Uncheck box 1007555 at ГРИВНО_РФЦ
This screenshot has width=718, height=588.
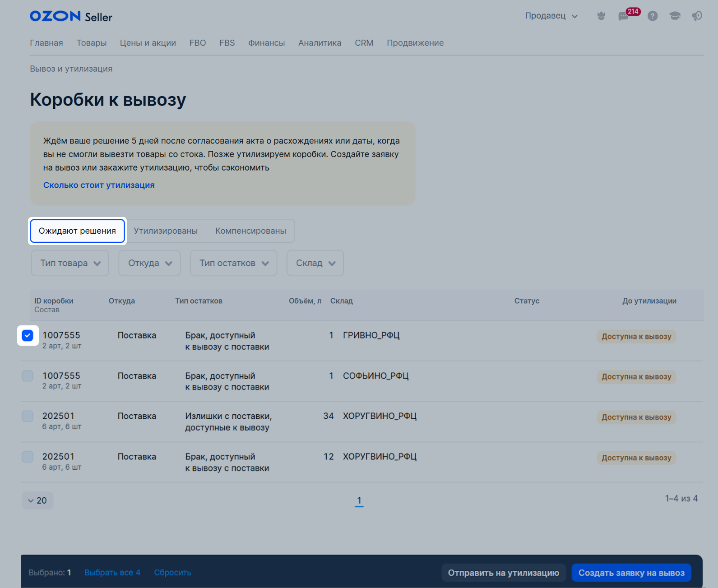(x=28, y=335)
